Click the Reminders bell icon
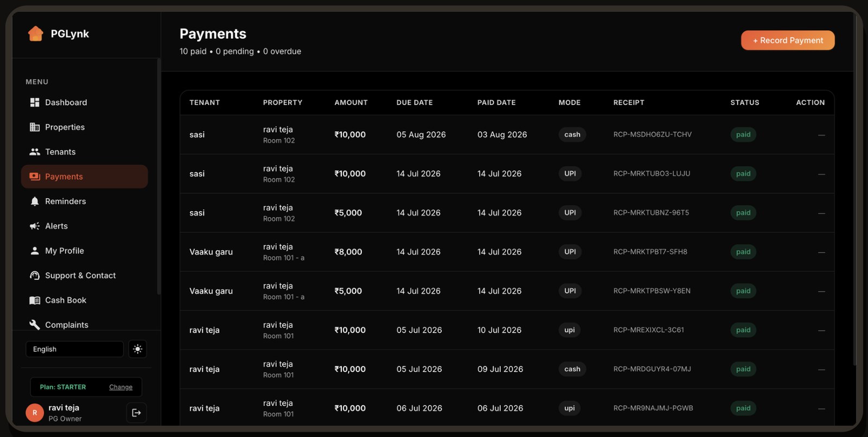This screenshot has height=437, width=868. click(35, 201)
